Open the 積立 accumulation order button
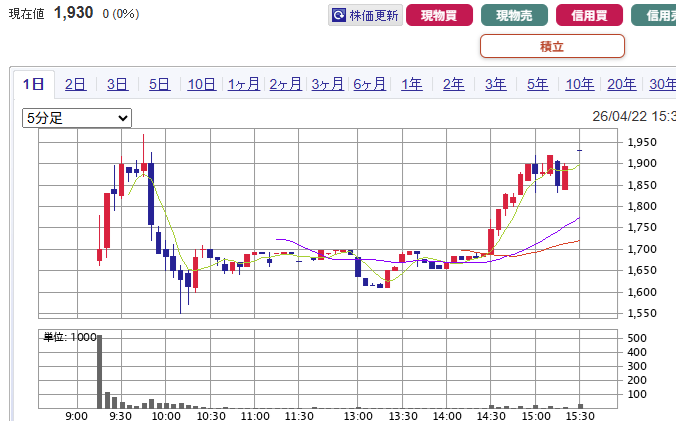 pos(552,46)
